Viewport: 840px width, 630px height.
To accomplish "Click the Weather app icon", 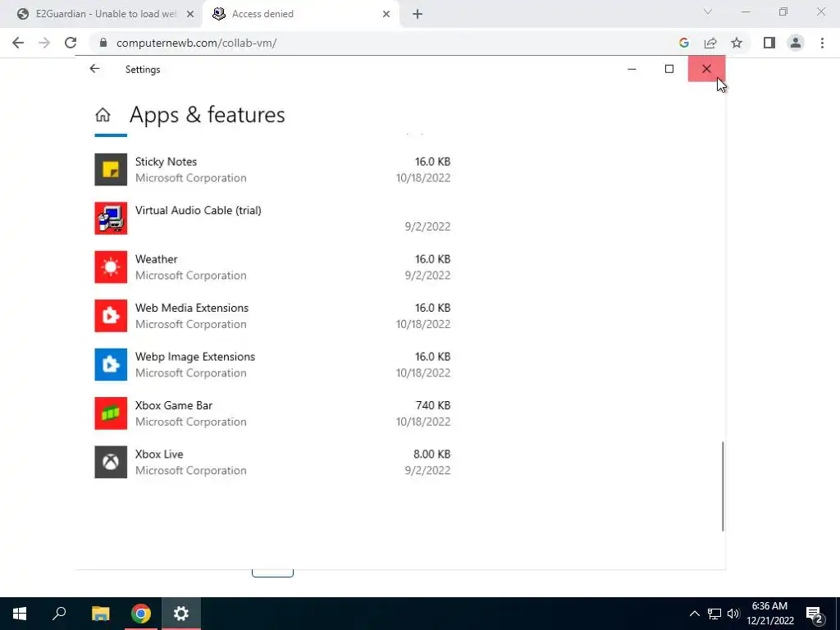I will (x=111, y=267).
